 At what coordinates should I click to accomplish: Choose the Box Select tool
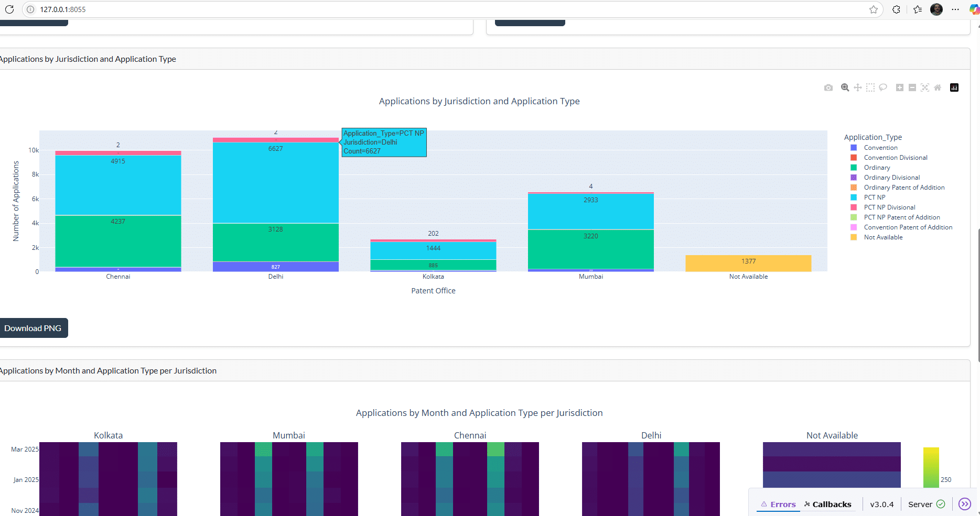point(870,87)
